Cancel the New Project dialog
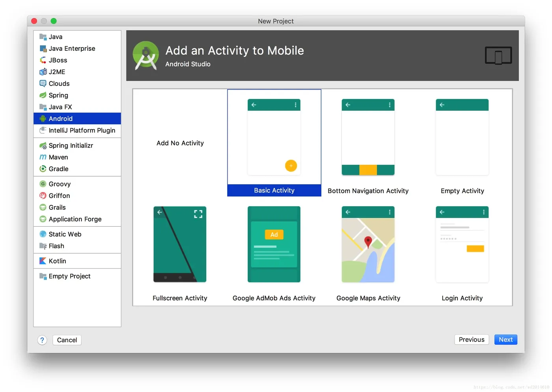Viewport: 552px width, 392px height. pyautogui.click(x=67, y=340)
